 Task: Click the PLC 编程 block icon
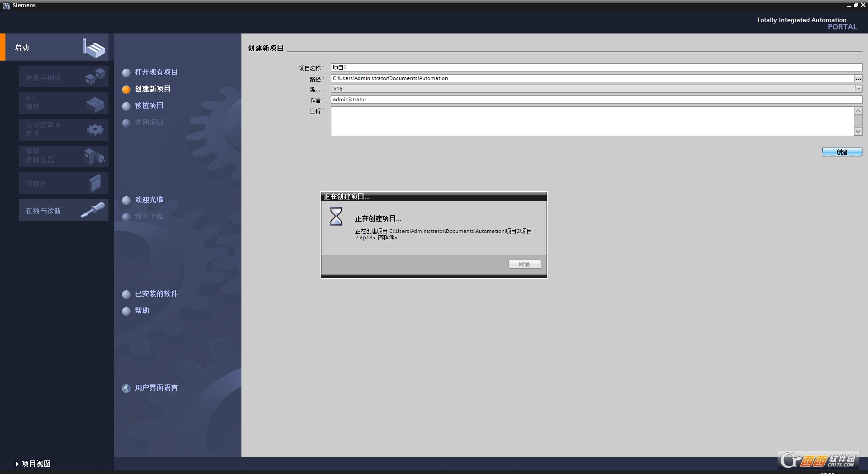pos(95,104)
